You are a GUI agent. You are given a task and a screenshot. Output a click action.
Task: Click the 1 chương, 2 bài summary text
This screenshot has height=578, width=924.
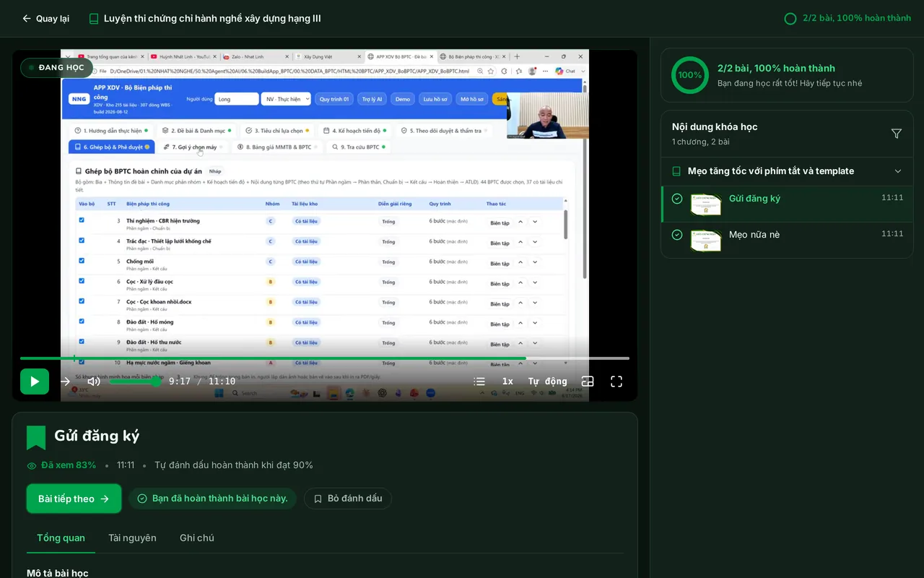(x=701, y=142)
